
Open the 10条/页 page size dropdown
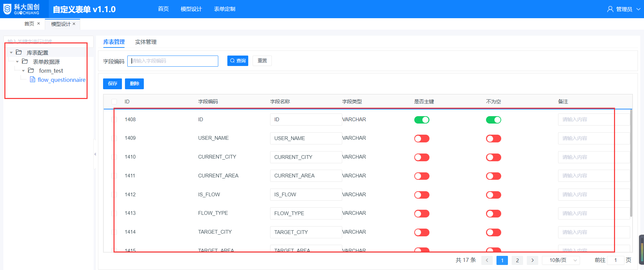(561, 260)
